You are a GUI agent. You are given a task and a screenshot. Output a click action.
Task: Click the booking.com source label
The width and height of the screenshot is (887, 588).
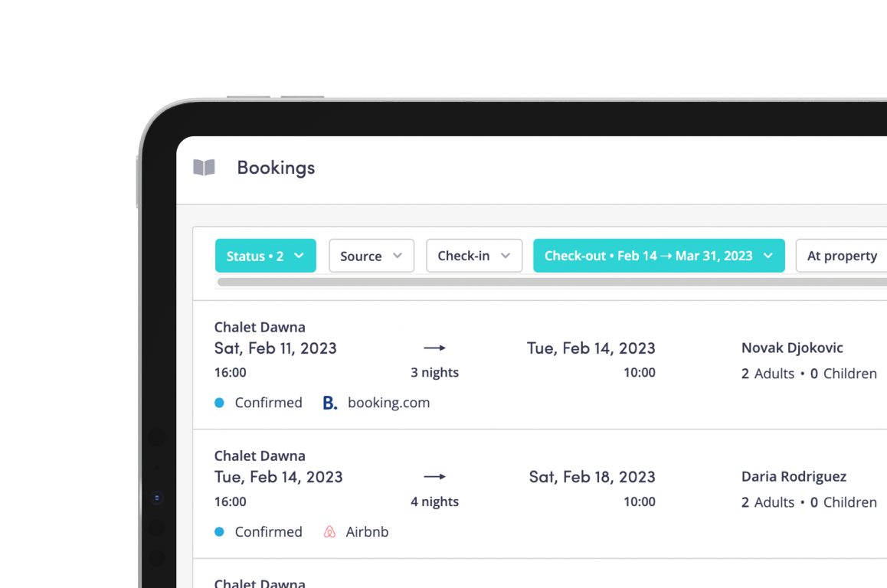click(388, 403)
